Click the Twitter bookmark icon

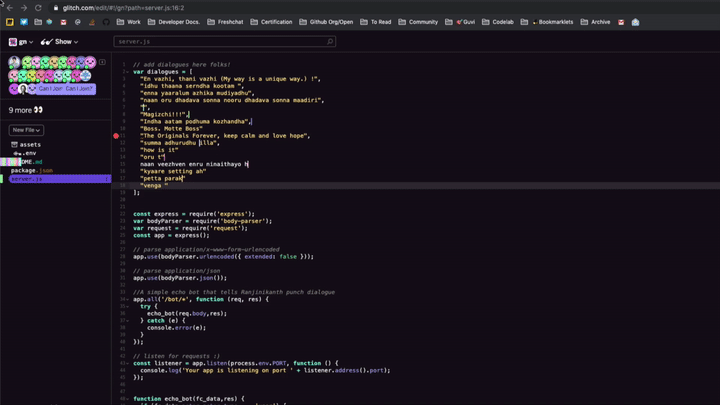(x=24, y=21)
